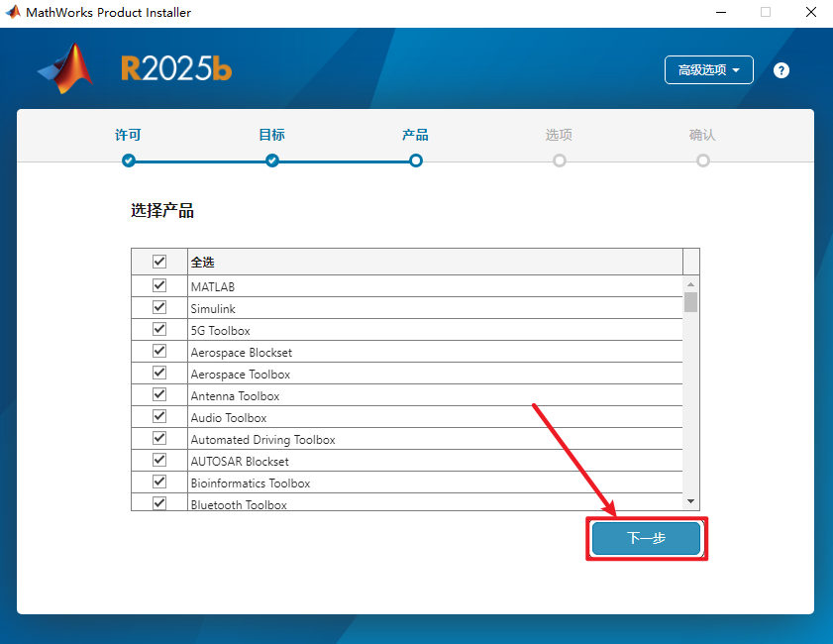The height and width of the screenshot is (644, 833).
Task: Click the 下一步 next button
Action: [646, 538]
